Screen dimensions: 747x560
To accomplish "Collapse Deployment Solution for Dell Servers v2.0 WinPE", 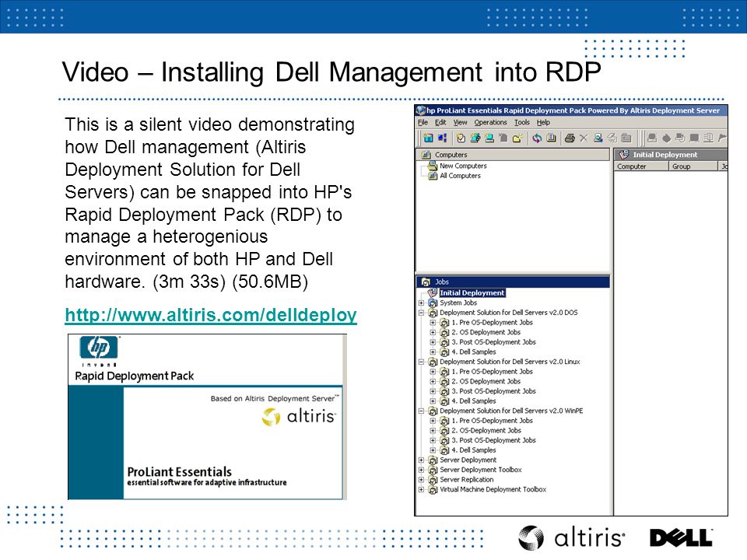I will 421,411.
